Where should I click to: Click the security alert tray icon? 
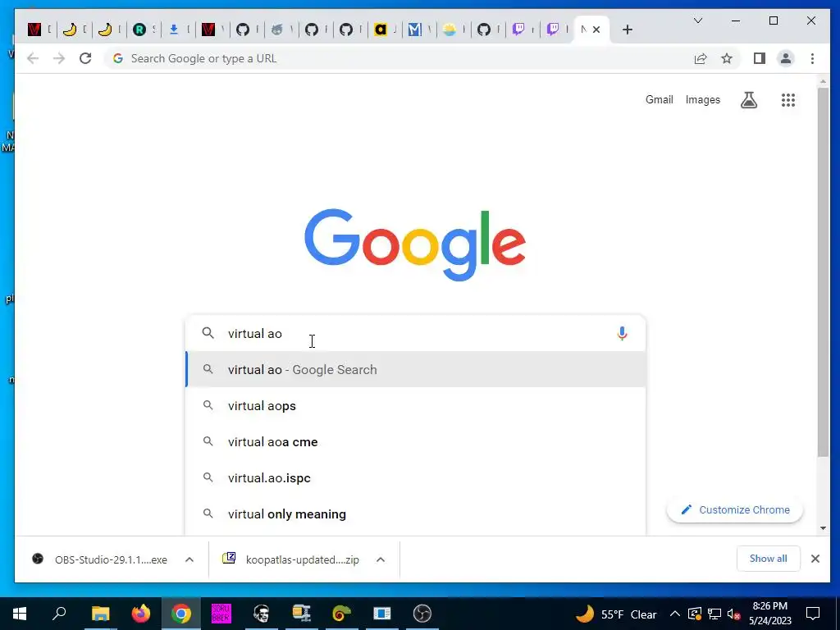click(x=694, y=614)
